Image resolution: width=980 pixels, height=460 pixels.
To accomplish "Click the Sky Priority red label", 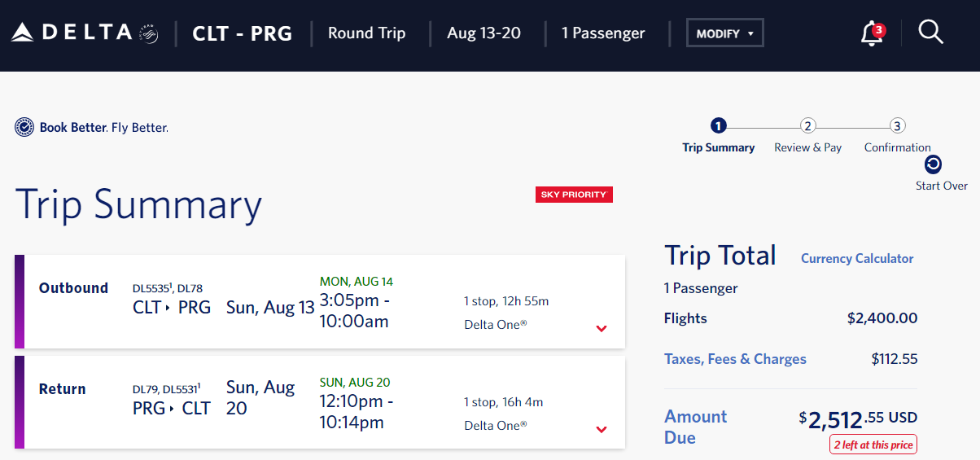I will 574,195.
